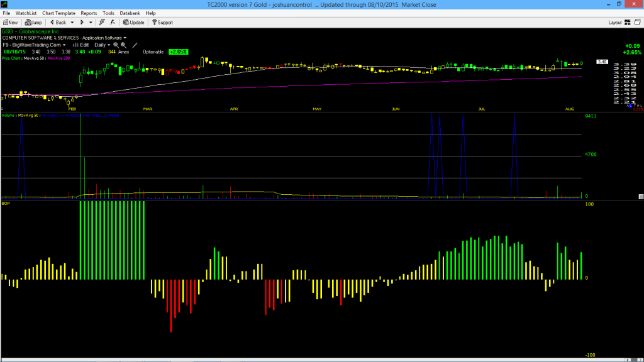This screenshot has height=362, width=644.
Task: Open the WatchList menu
Action: point(26,13)
